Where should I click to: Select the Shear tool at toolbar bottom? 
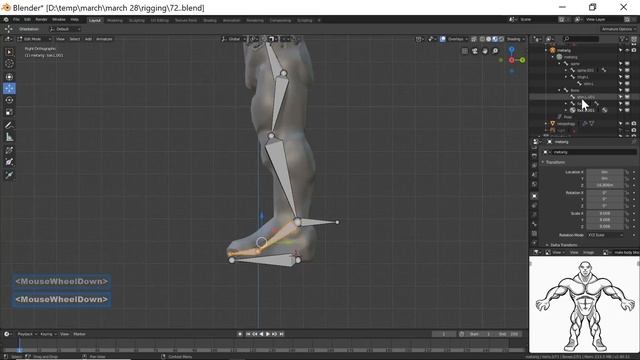9,175
